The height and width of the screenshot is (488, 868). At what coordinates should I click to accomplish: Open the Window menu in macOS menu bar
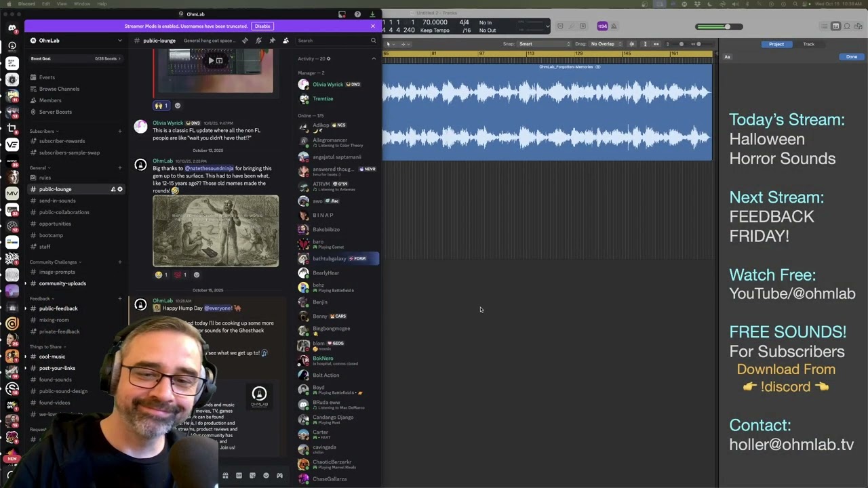[82, 4]
